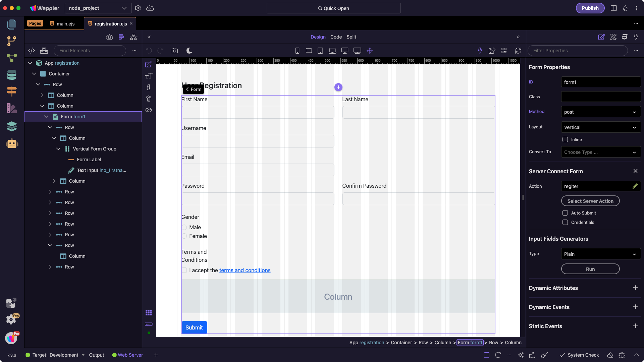The height and width of the screenshot is (362, 644).
Task: Click the Publish button
Action: [590, 8]
